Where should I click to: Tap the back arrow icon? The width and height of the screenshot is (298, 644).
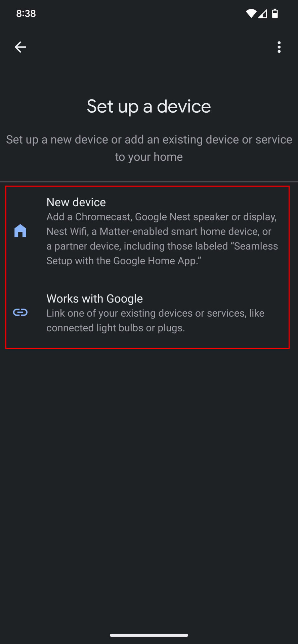[20, 47]
